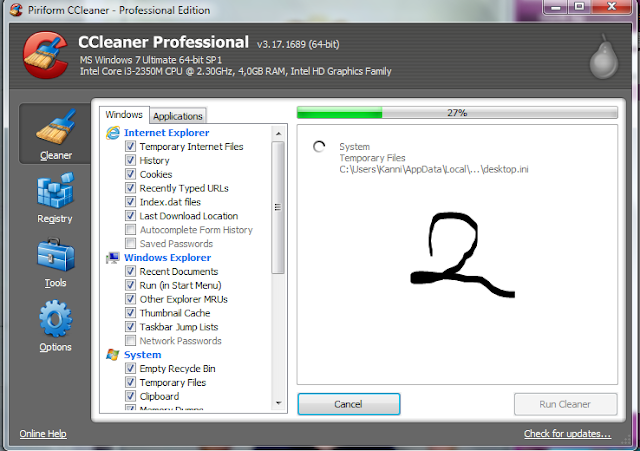Uncheck Empty Recycle Bin checkbox
The image size is (640, 451).
[130, 368]
